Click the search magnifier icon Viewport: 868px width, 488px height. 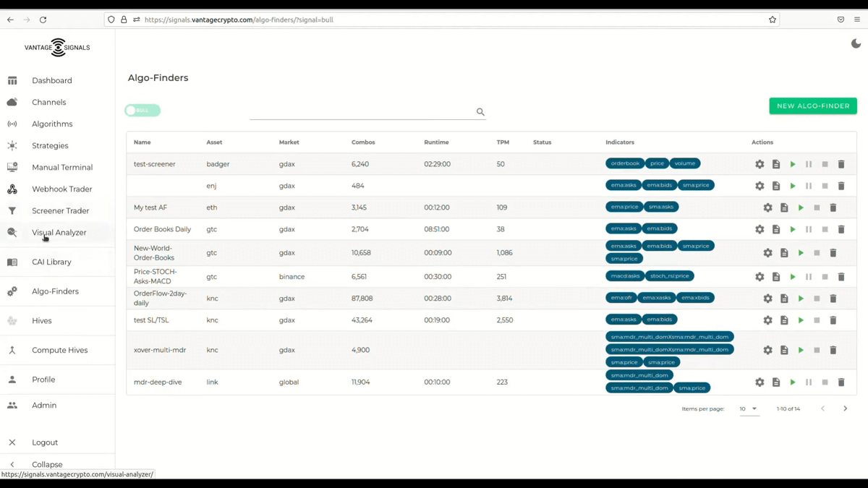tap(480, 112)
